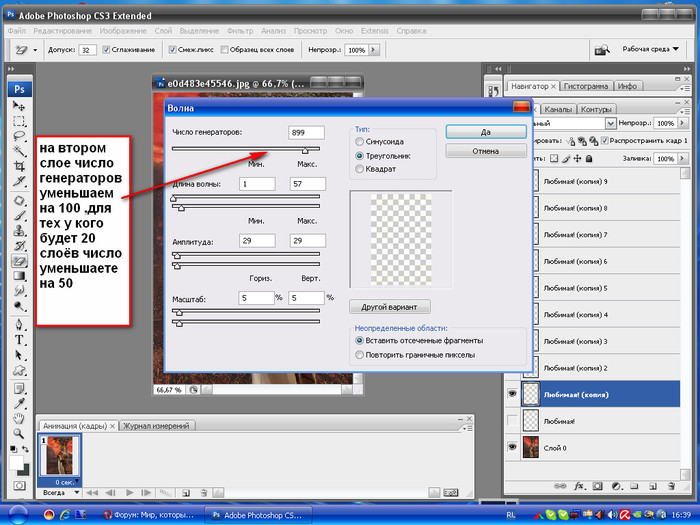
Task: Click the Отмена button
Action: pos(486,151)
